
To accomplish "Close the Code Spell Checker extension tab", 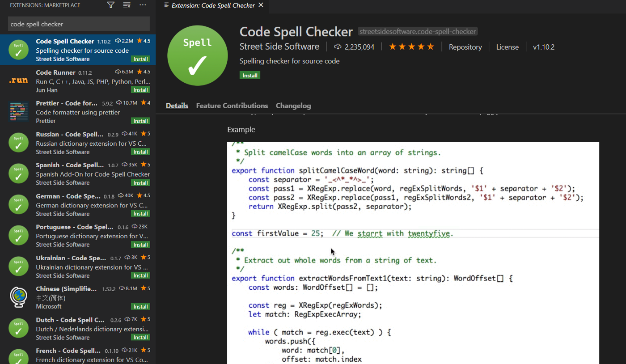I will [x=261, y=5].
